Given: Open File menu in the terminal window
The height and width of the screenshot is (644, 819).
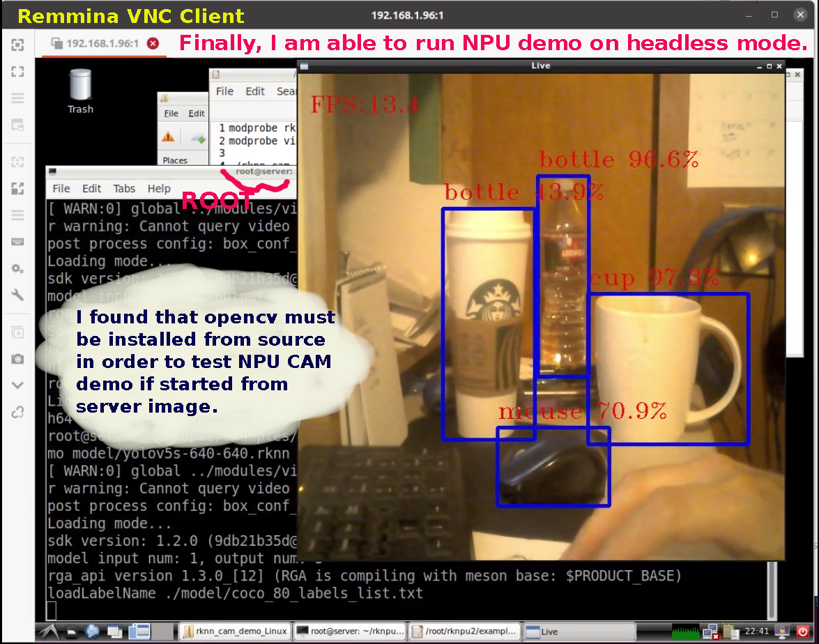Looking at the screenshot, I should [x=61, y=189].
